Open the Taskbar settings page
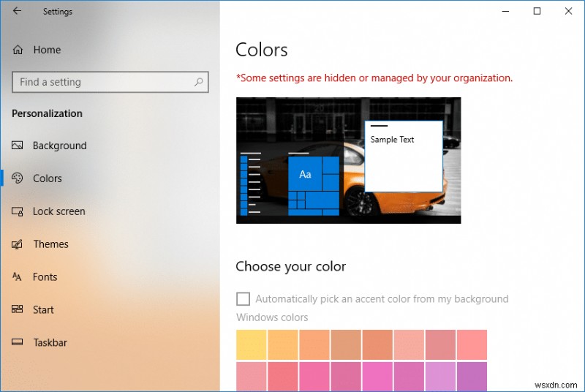The image size is (585, 392). tap(50, 342)
